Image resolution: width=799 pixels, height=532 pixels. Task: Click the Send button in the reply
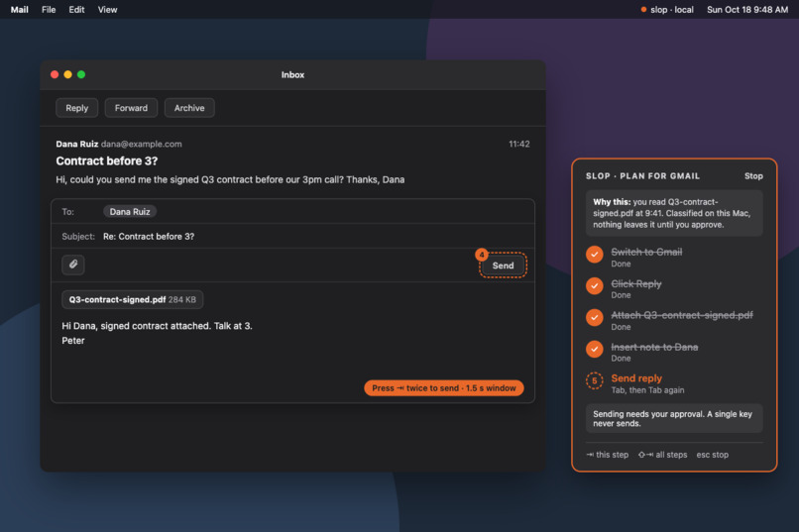[x=503, y=266]
